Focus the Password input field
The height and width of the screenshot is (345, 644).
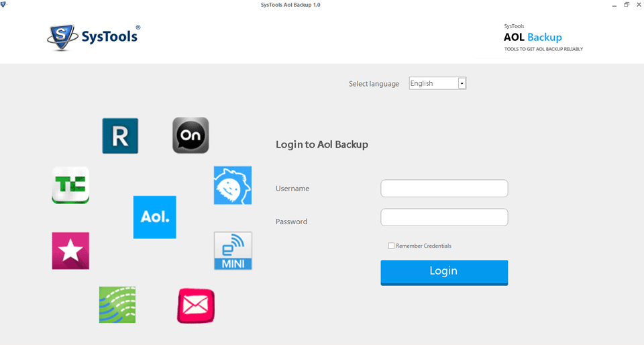(444, 217)
